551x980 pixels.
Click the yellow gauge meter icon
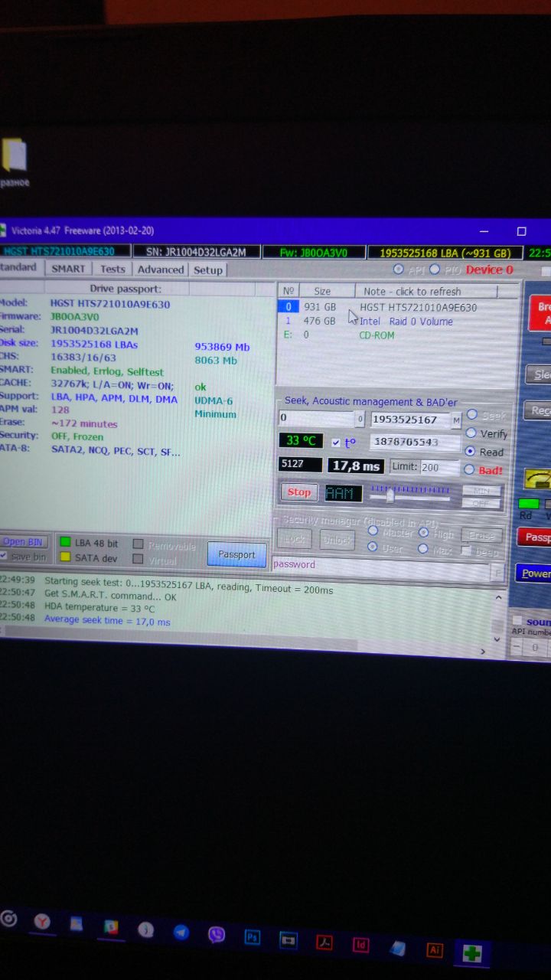tap(536, 479)
